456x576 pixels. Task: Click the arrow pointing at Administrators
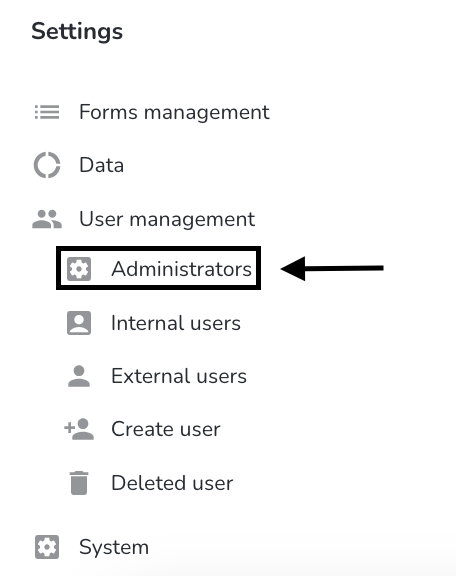[332, 269]
